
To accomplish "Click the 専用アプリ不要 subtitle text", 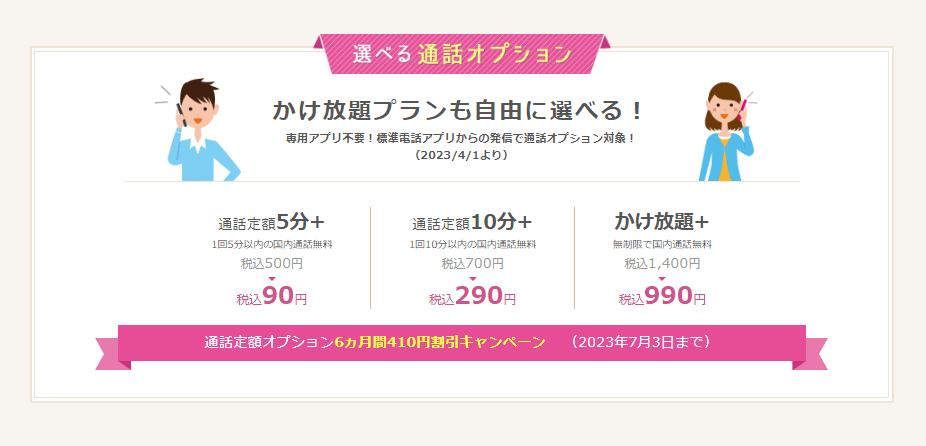I will click(x=461, y=138).
